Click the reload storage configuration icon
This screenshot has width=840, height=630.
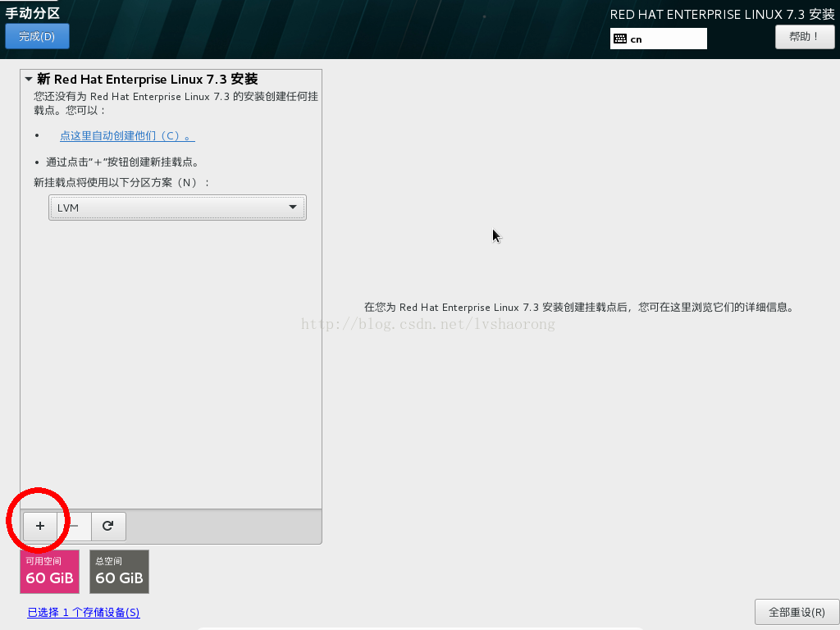[108, 526]
